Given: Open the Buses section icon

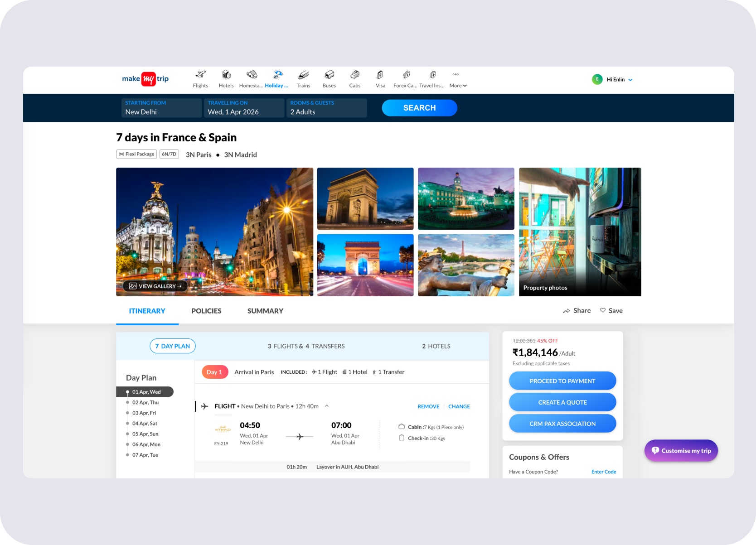Looking at the screenshot, I should click(329, 75).
